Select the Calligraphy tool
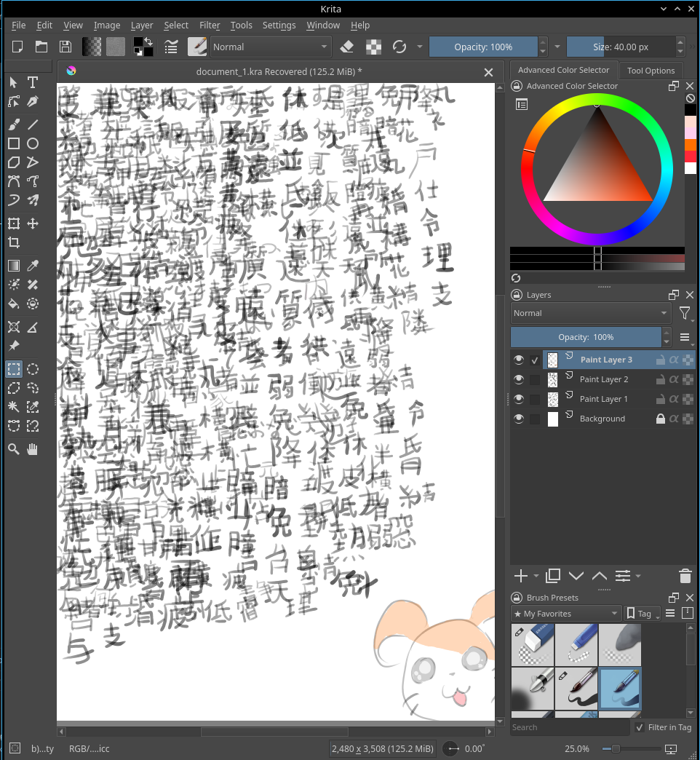700x760 pixels. [33, 101]
